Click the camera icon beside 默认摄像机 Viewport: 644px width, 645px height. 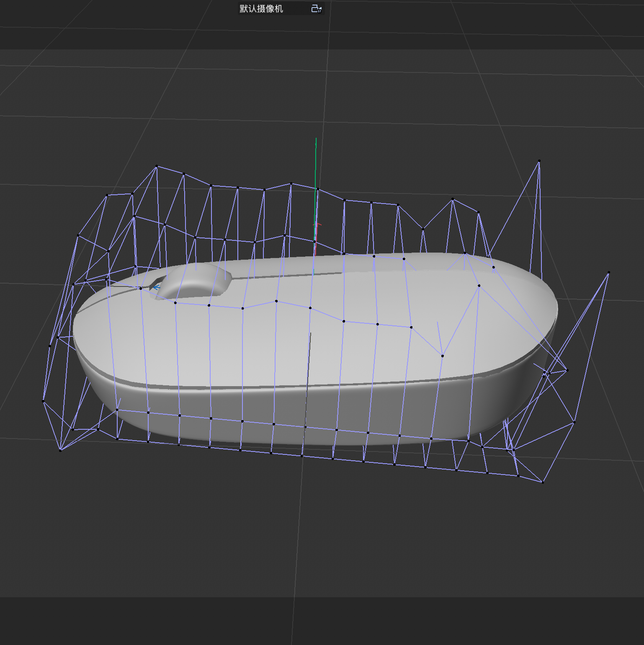click(x=317, y=9)
